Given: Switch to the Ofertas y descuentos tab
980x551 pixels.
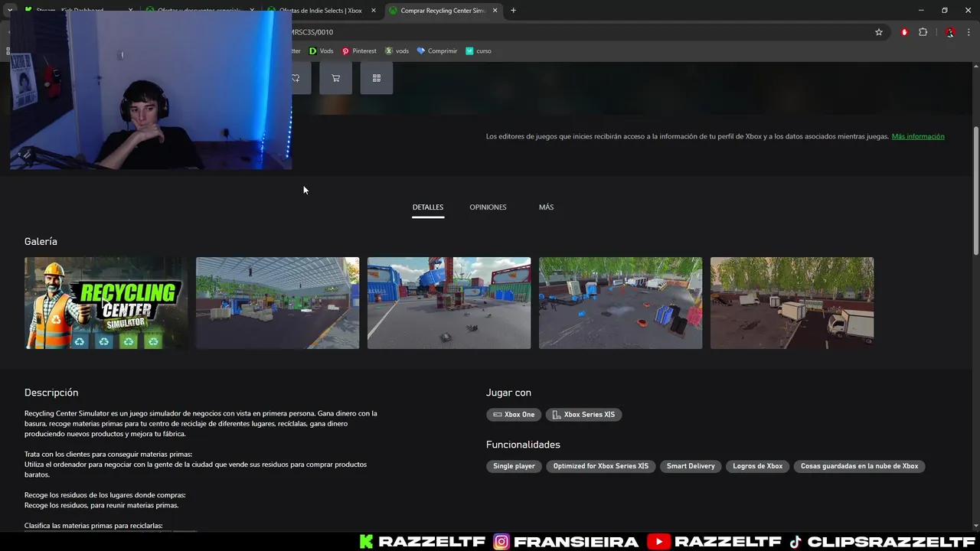Looking at the screenshot, I should pos(199,11).
